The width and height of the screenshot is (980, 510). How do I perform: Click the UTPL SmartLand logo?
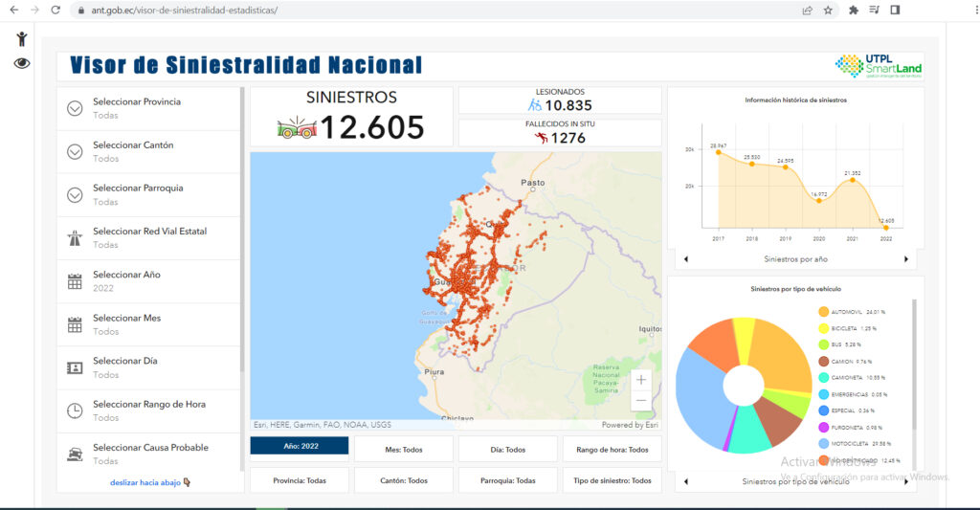pyautogui.click(x=879, y=66)
